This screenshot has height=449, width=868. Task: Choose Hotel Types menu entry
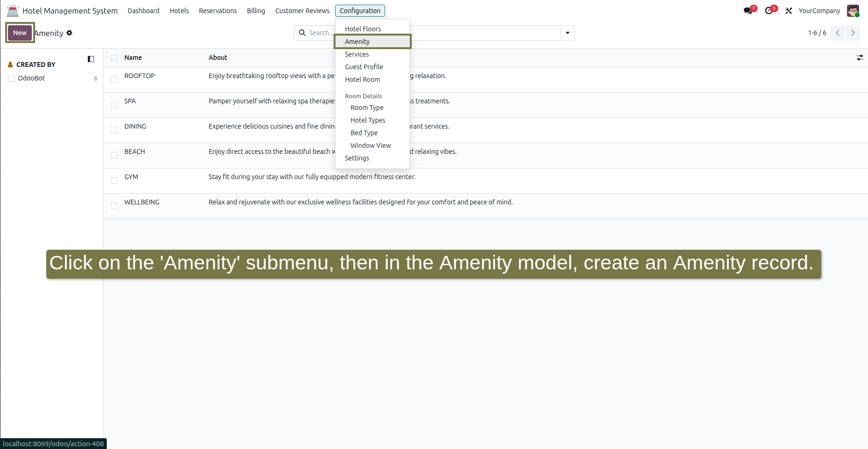pyautogui.click(x=372, y=120)
